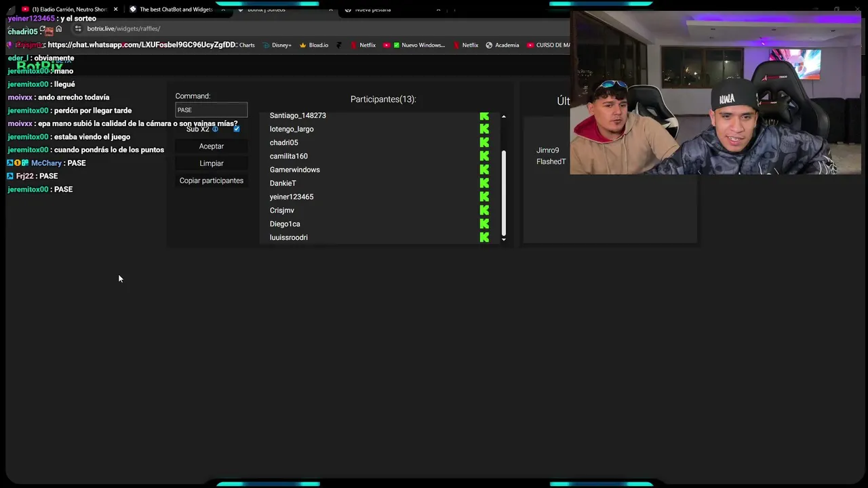This screenshot has width=868, height=488.
Task: Click moivxx's 'ando arrecho todavía' chat message
Action: tap(58, 97)
